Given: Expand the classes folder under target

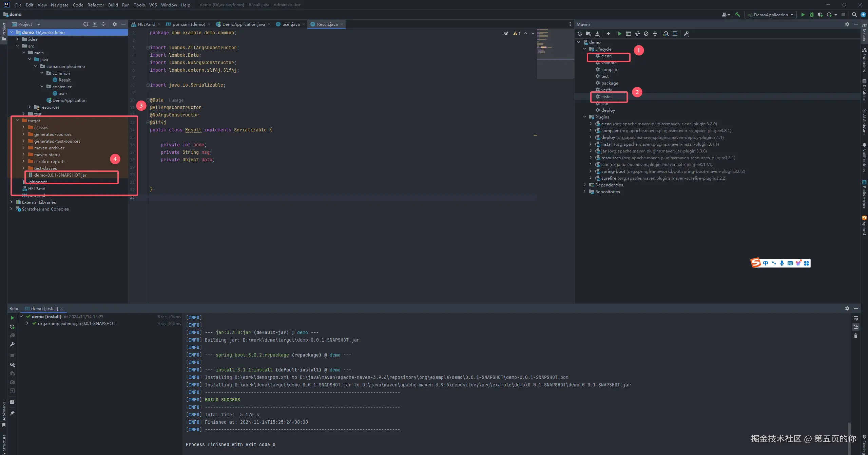Looking at the screenshot, I should [23, 127].
